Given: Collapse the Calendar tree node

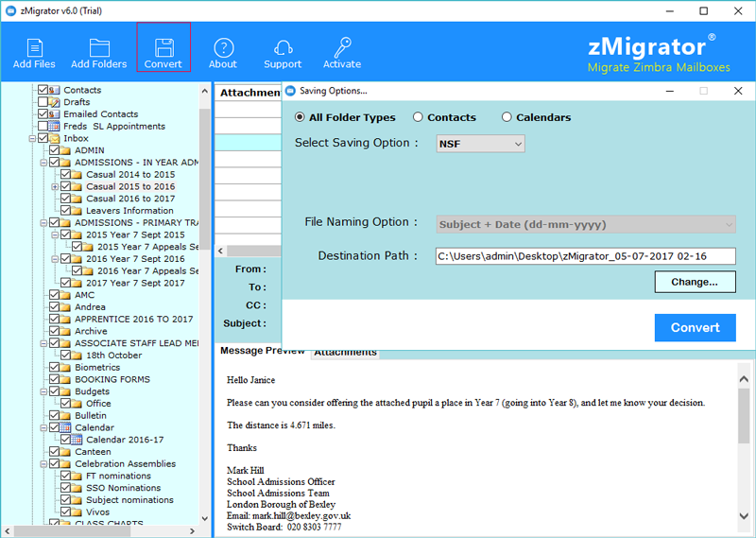Looking at the screenshot, I should tap(43, 428).
